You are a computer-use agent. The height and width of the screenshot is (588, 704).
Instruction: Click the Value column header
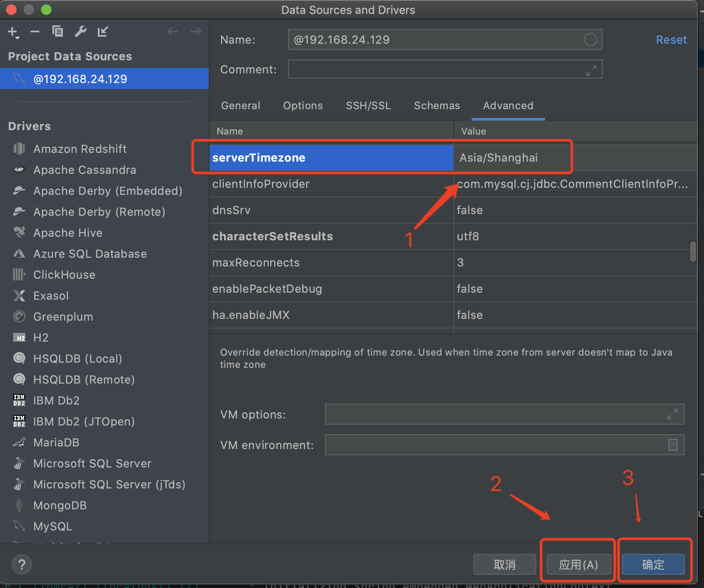tap(575, 131)
